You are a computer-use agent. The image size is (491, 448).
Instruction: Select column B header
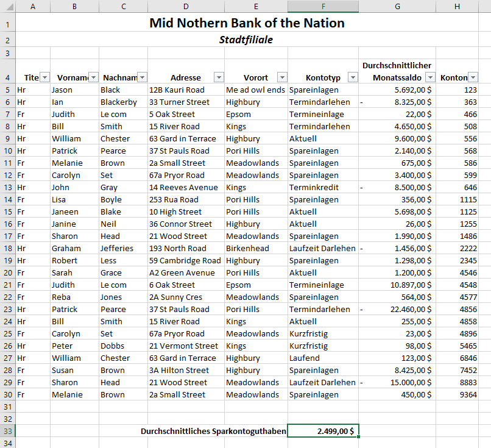[74, 6]
